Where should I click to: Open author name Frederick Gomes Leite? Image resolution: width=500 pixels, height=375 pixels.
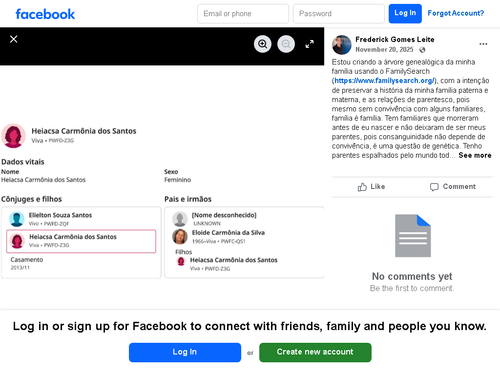(x=395, y=39)
